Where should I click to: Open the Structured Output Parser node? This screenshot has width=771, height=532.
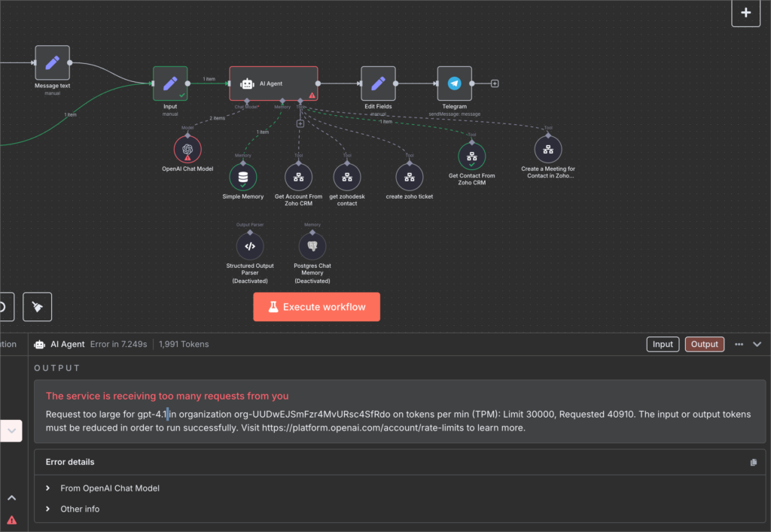[250, 246]
